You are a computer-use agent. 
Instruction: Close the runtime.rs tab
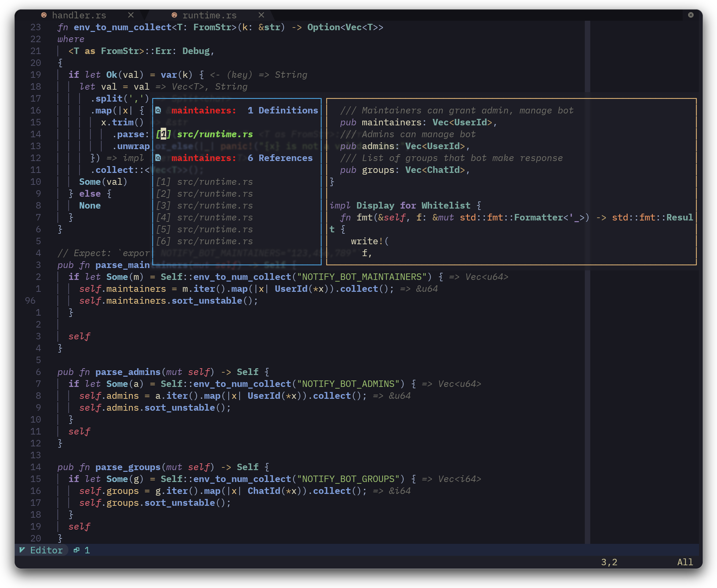[261, 15]
